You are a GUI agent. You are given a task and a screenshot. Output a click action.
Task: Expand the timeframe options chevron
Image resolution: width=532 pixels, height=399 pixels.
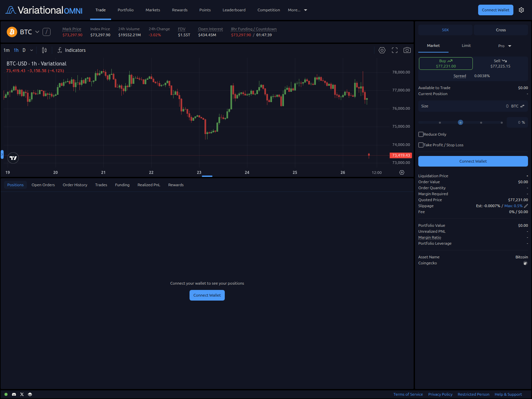[x=32, y=50]
